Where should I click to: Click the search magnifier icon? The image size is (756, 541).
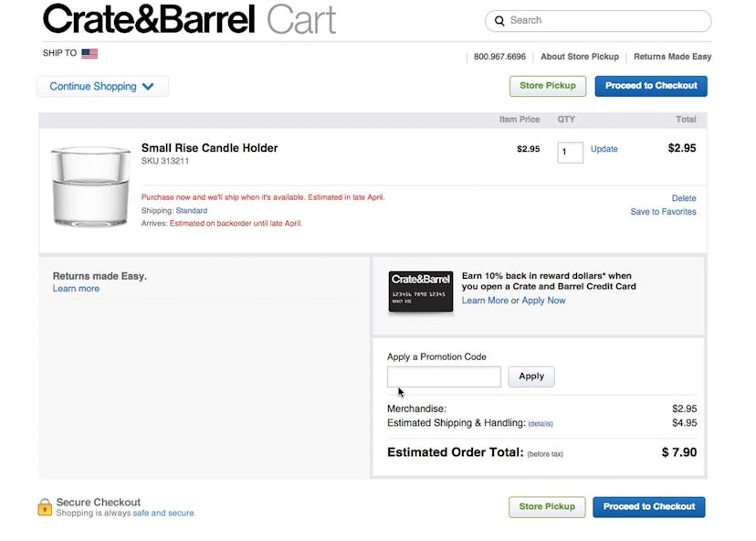pos(499,20)
